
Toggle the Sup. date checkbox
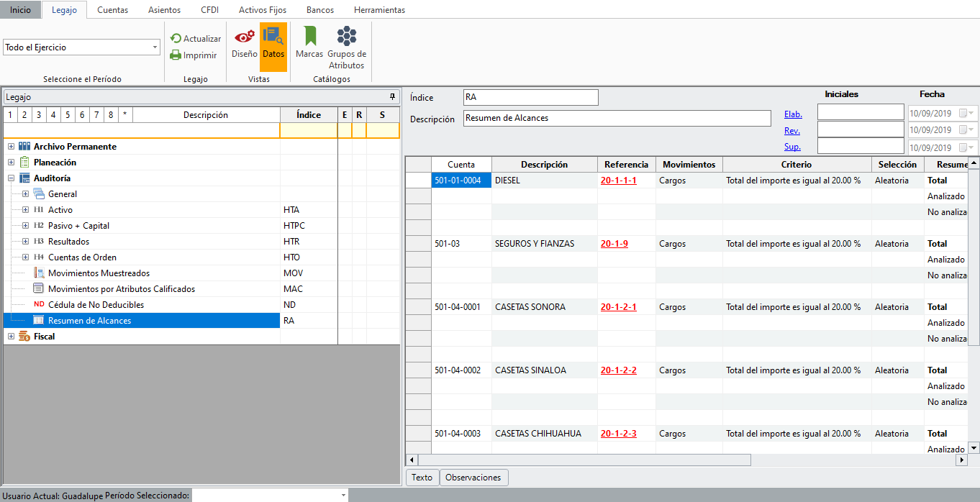[x=962, y=147]
